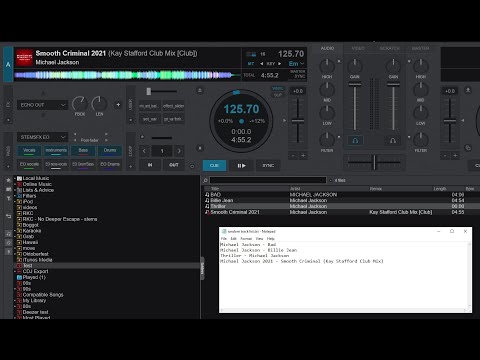Enable the VINYL mode button
Image resolution: width=480 pixels, height=360 pixels.
pos(277,89)
